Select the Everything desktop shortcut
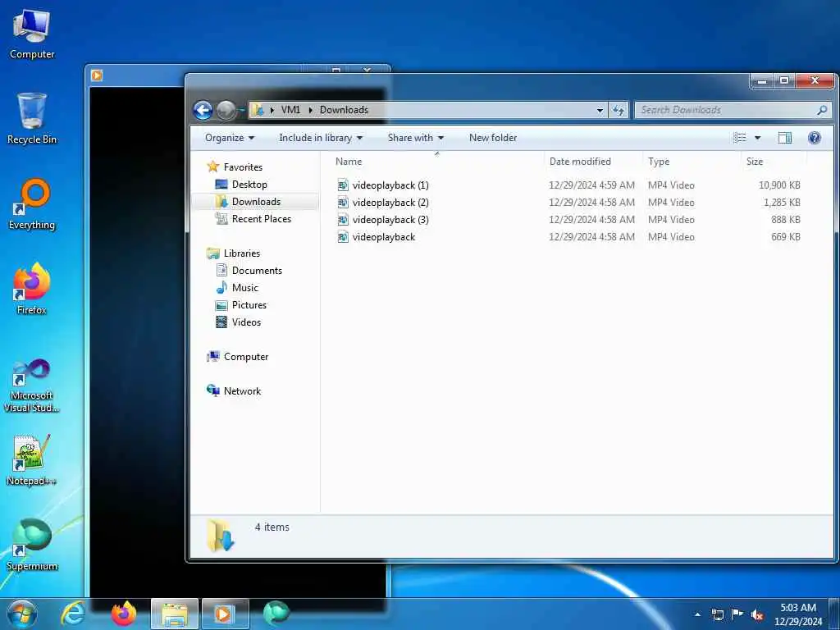Viewport: 840px width, 630px height. point(32,204)
